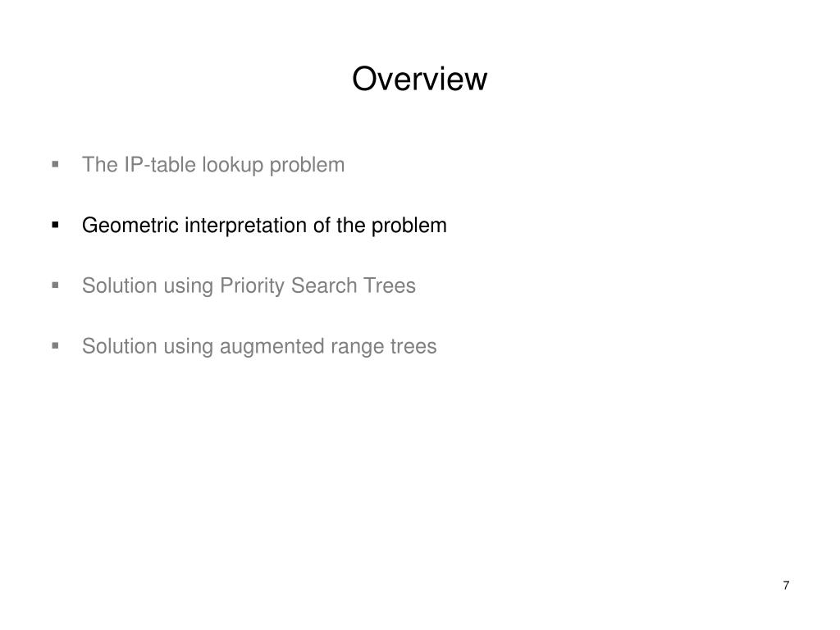The width and height of the screenshot is (840, 630).
Task: Click the black bullet marker beside Geometric interpretation
Action: 55,225
